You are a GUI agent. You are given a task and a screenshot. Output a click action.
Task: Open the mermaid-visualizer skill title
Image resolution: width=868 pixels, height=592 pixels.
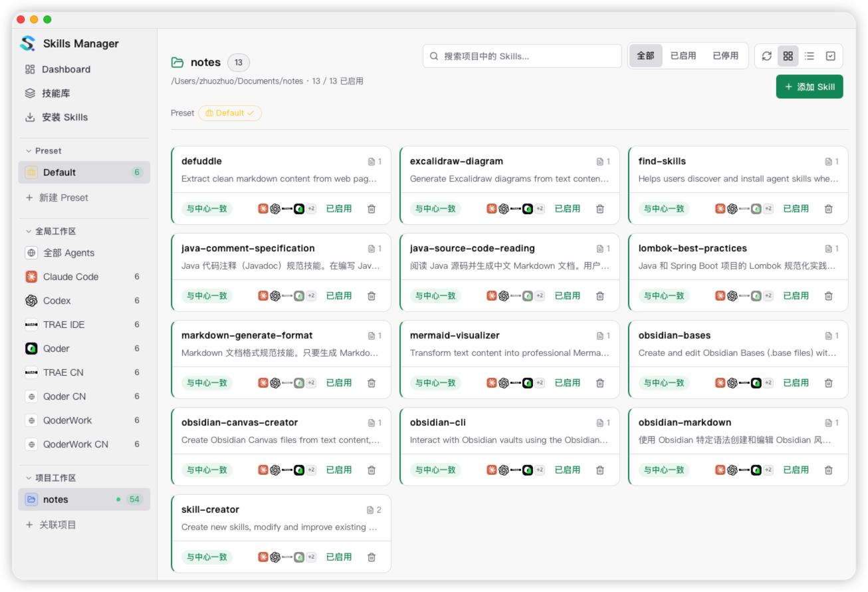pos(455,335)
